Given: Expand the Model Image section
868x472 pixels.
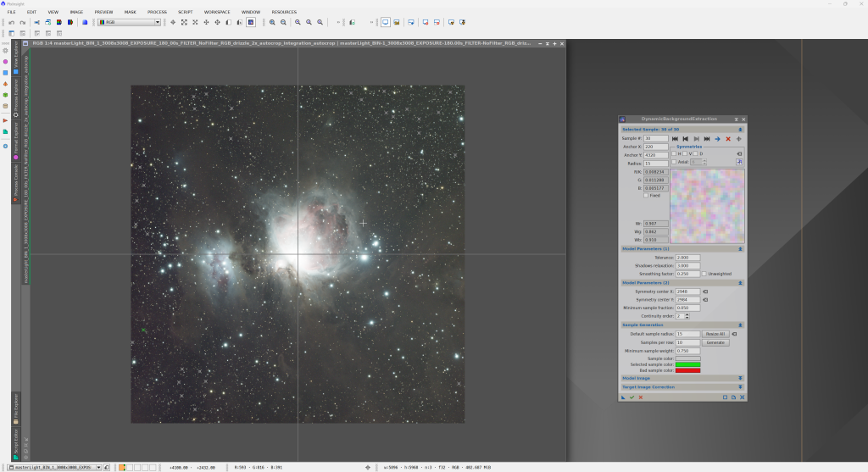Looking at the screenshot, I should pyautogui.click(x=740, y=378).
